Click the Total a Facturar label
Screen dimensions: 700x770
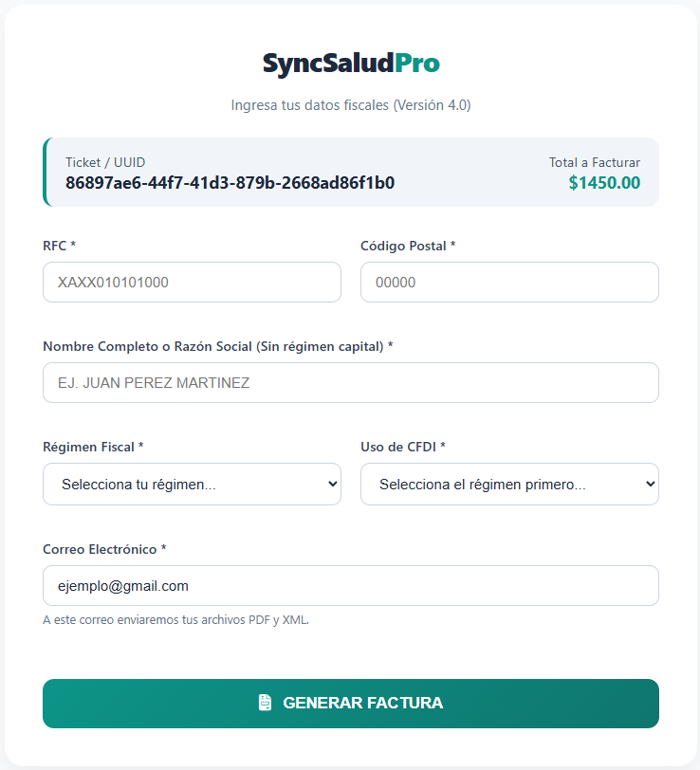point(595,162)
